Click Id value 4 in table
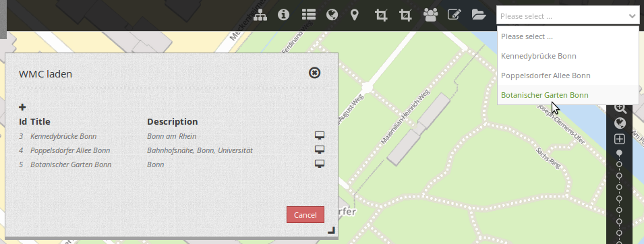This screenshot has width=644, height=244. [21, 150]
